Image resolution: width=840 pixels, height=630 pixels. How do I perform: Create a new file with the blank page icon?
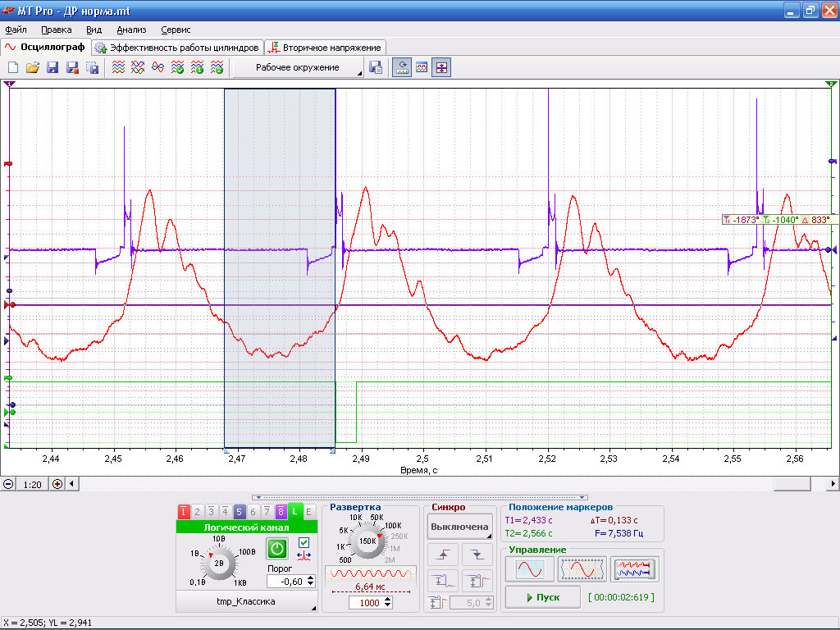point(13,67)
